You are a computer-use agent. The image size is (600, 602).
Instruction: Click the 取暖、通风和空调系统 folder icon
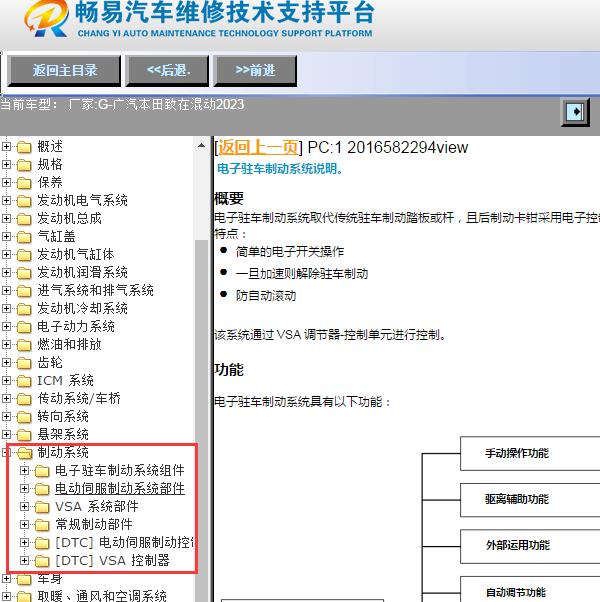point(24,597)
